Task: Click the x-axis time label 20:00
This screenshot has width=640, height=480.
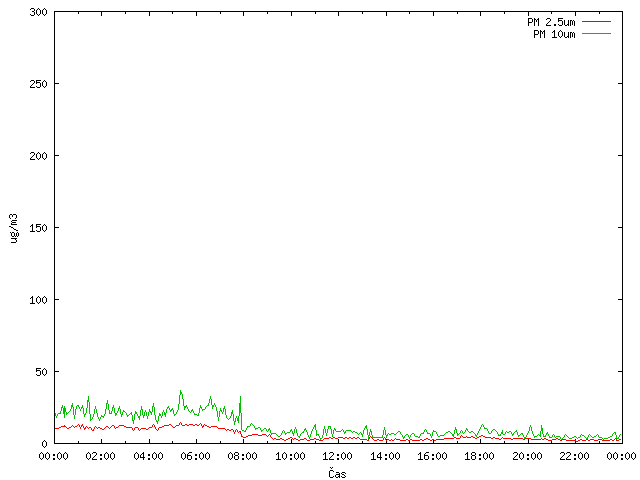Action: click(527, 456)
